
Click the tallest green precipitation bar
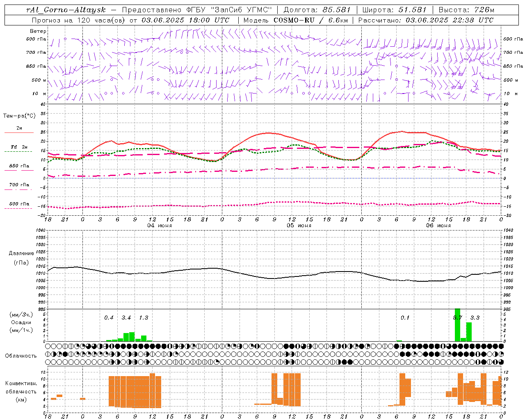coord(457,325)
